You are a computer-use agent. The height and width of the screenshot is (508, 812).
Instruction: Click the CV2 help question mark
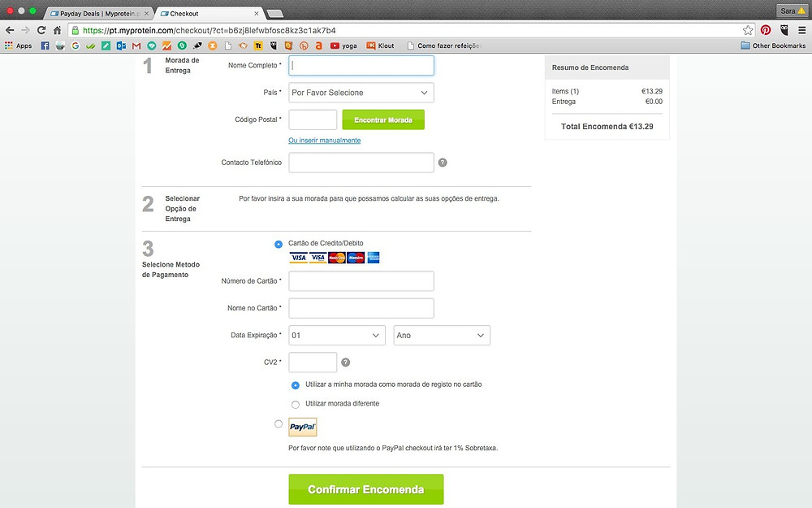pos(345,363)
